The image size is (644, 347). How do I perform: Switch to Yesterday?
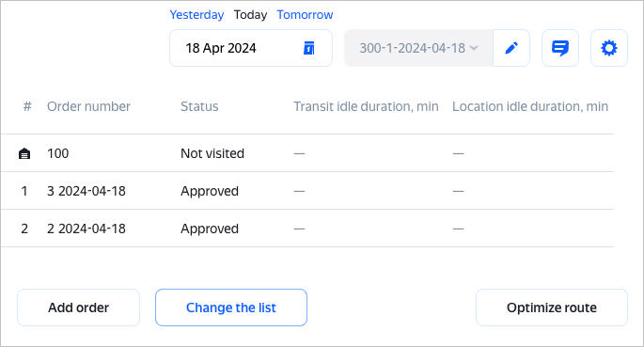click(196, 15)
